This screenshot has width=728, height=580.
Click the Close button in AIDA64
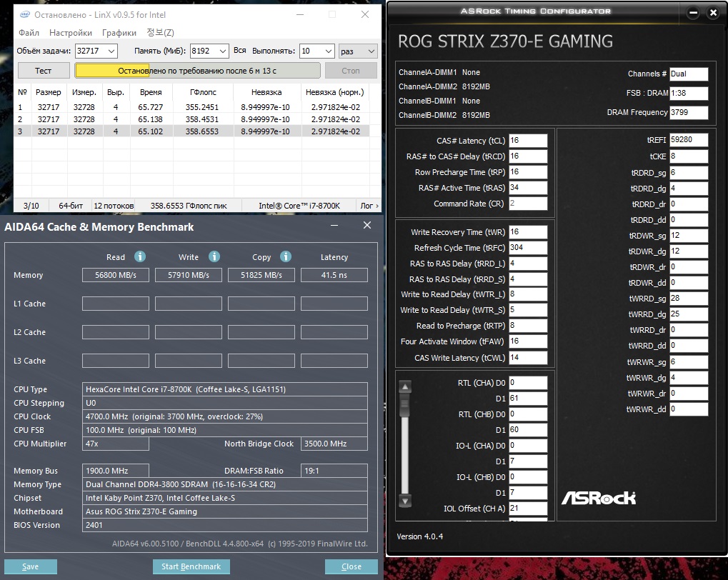click(x=351, y=566)
